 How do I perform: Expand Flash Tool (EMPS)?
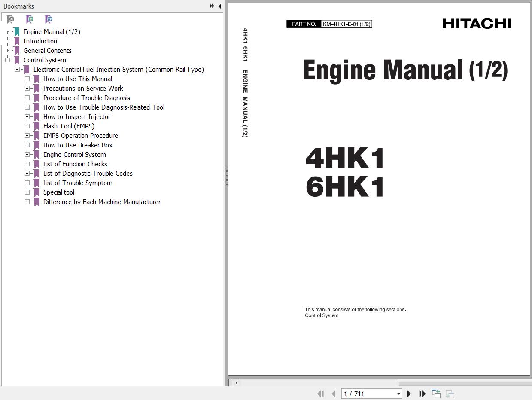click(x=27, y=126)
